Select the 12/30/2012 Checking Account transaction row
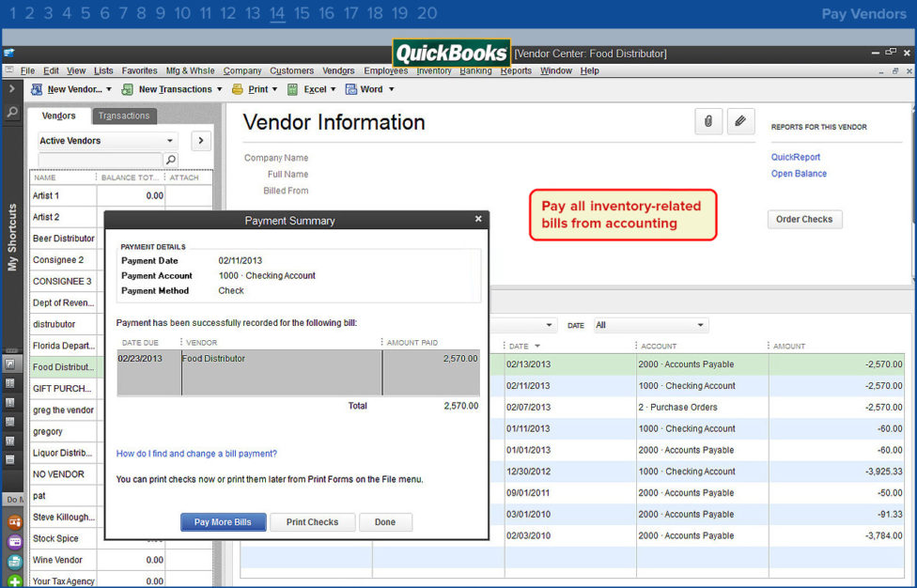 pos(696,472)
